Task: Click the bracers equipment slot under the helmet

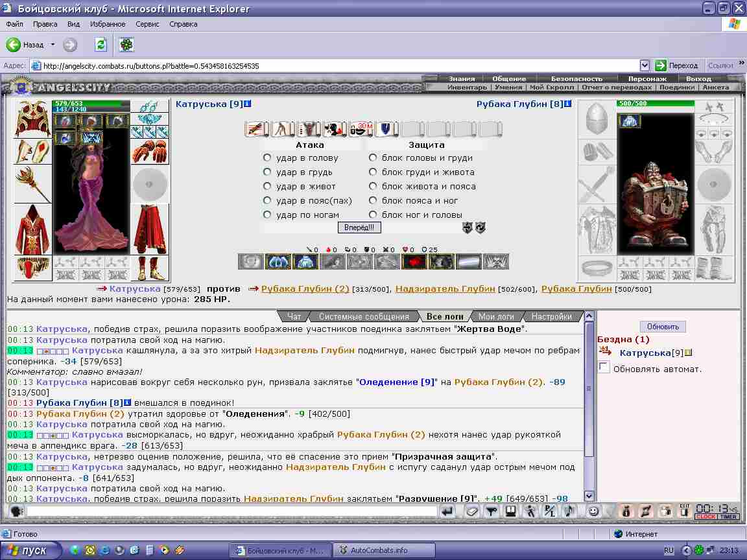Action: click(33, 152)
